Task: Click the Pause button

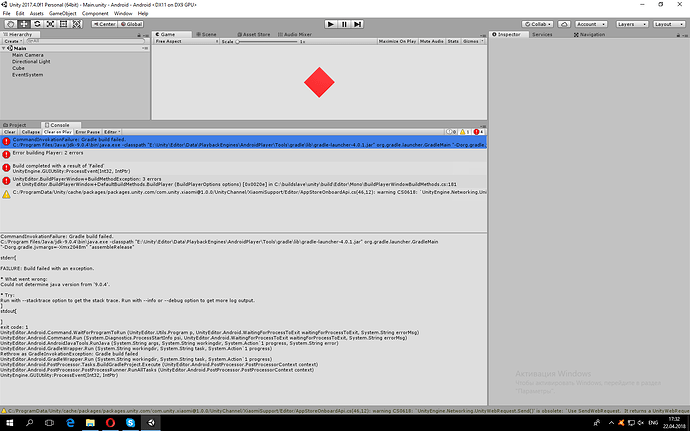Action: pyautogui.click(x=344, y=24)
